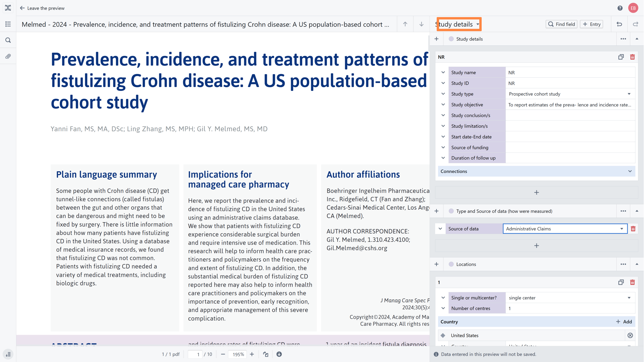This screenshot has width=644, height=362.
Task: Click the Duration of follow up field
Action: point(570,158)
